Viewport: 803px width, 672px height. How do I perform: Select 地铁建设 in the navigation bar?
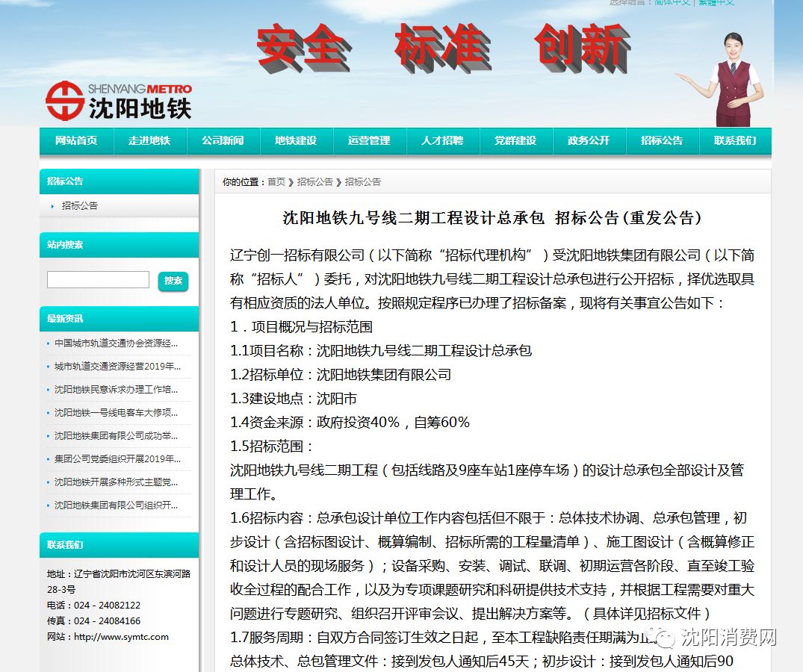[x=296, y=140]
